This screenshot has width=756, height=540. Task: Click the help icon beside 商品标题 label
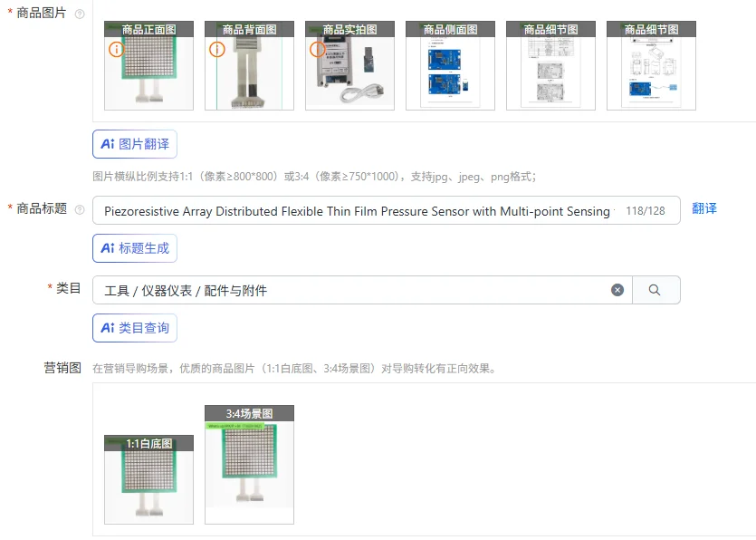[80, 209]
